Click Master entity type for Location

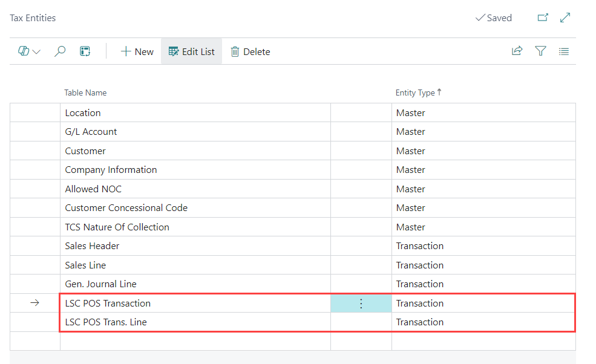[483, 113]
